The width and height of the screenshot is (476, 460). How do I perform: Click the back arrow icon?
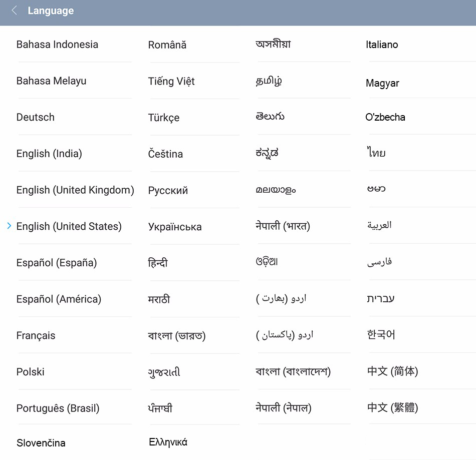pos(14,11)
